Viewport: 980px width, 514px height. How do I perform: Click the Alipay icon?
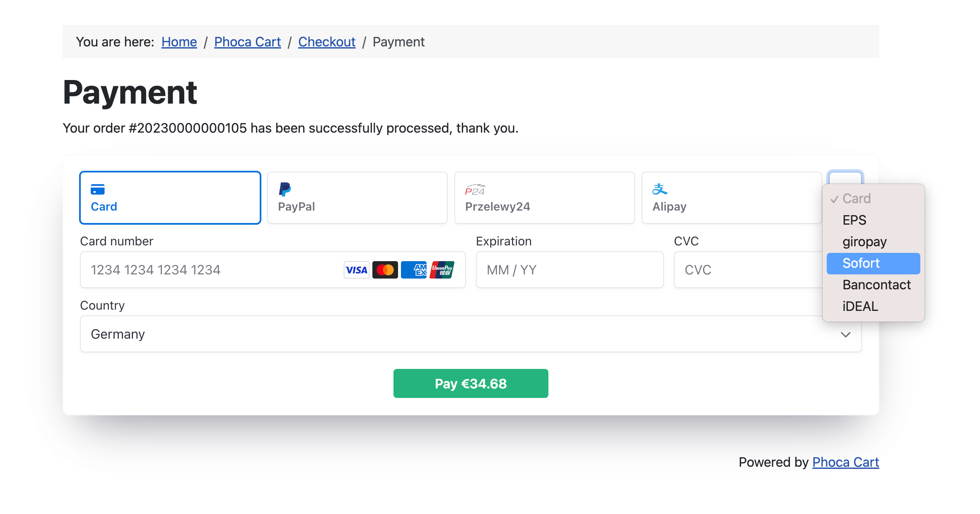coord(660,189)
